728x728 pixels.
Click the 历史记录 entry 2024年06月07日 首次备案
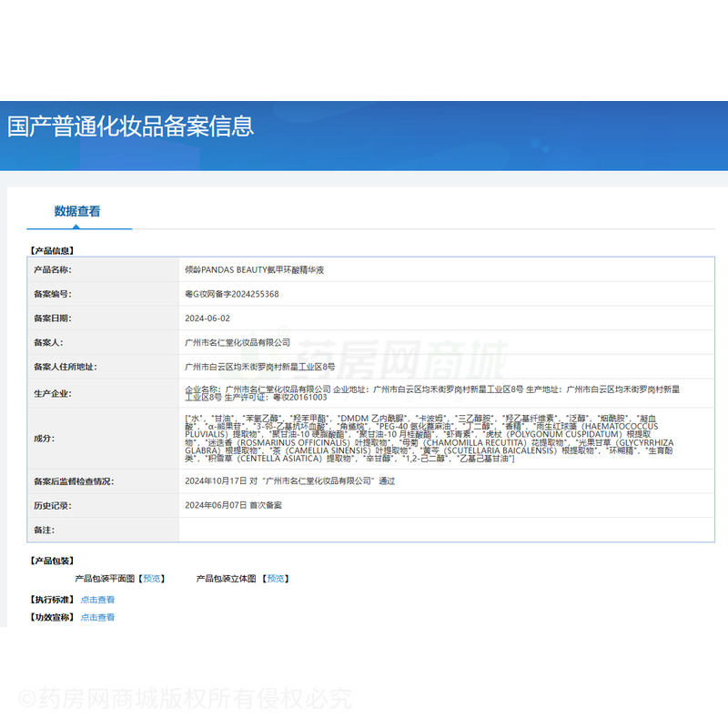233,505
